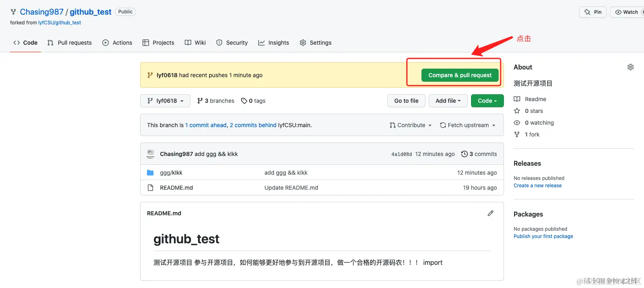644x288 pixels.
Task: Open the lyf0618 branch selector dropdown
Action: pos(165,101)
